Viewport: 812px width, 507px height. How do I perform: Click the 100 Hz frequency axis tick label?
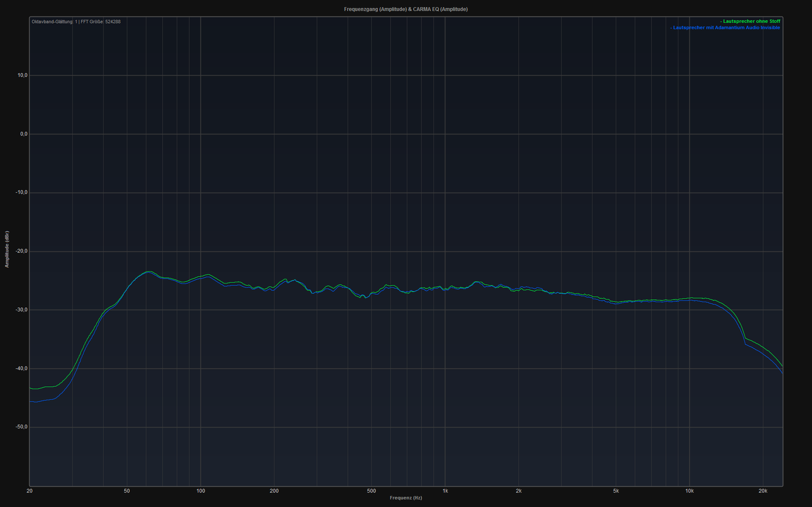(x=201, y=491)
